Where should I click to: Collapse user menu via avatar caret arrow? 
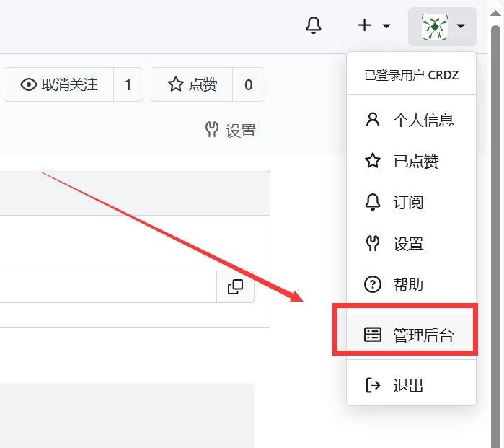461,27
